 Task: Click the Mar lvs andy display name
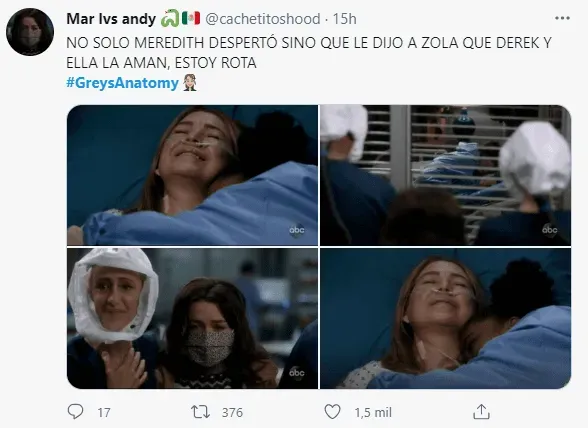[x=111, y=19]
